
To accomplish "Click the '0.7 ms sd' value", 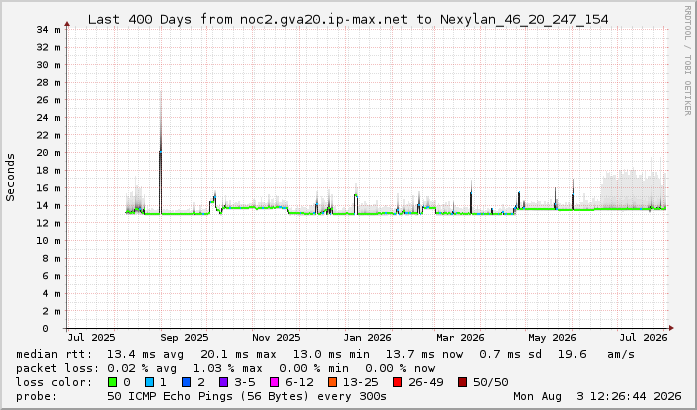I will click(x=510, y=354).
